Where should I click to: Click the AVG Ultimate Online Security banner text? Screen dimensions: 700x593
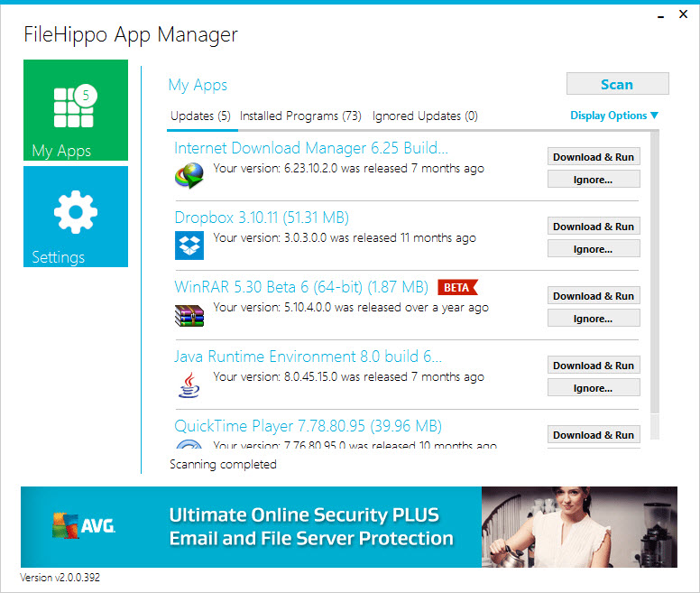[x=311, y=526]
